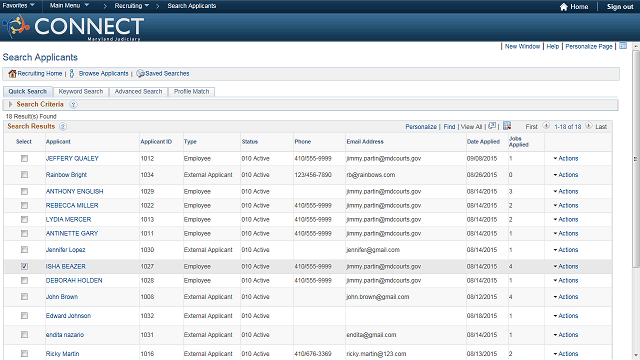Click the Search Results help icon
This screenshot has height=360, width=640.
(63, 127)
